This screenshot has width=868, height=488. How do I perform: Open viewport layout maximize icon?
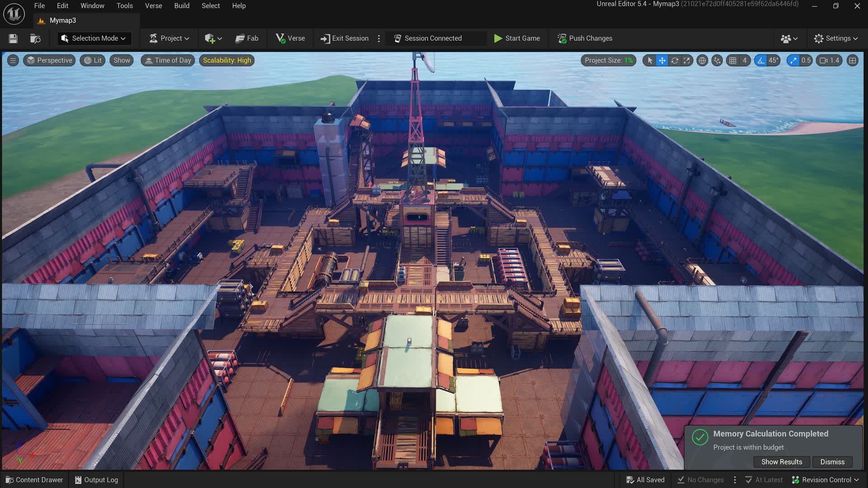[x=852, y=61]
